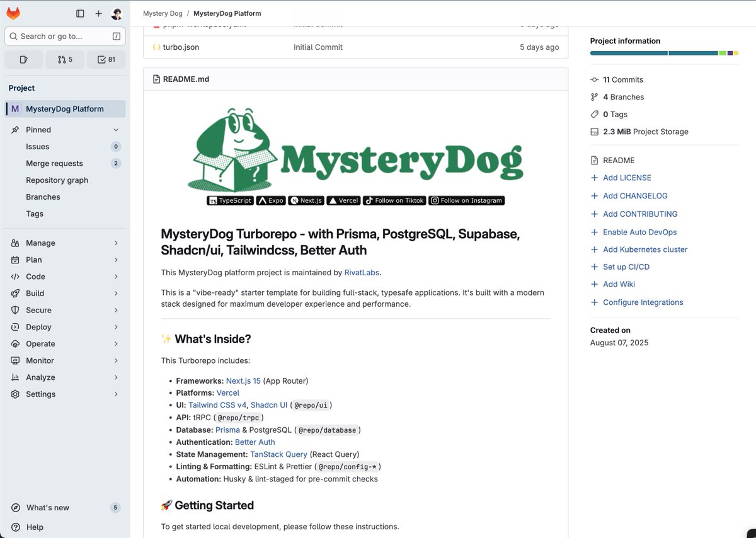Click MysteryDog Platform breadcrumb
This screenshot has height=538, width=756.
tap(227, 13)
